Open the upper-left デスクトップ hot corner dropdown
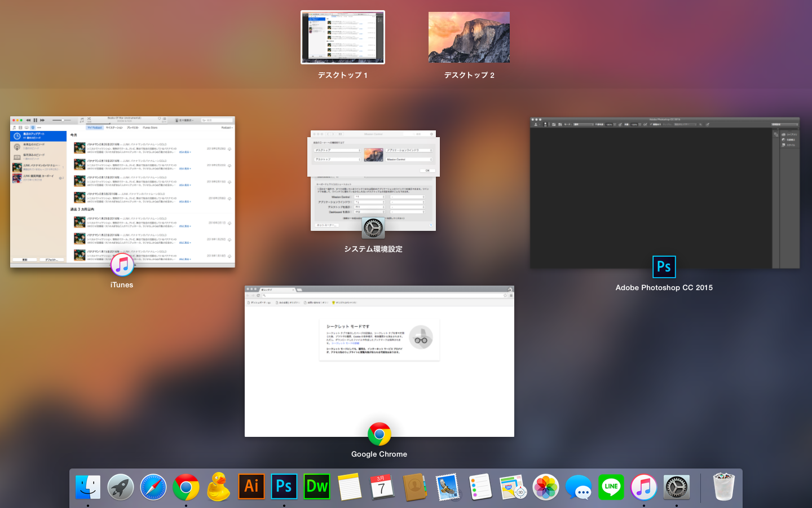The width and height of the screenshot is (812, 508). click(x=337, y=150)
